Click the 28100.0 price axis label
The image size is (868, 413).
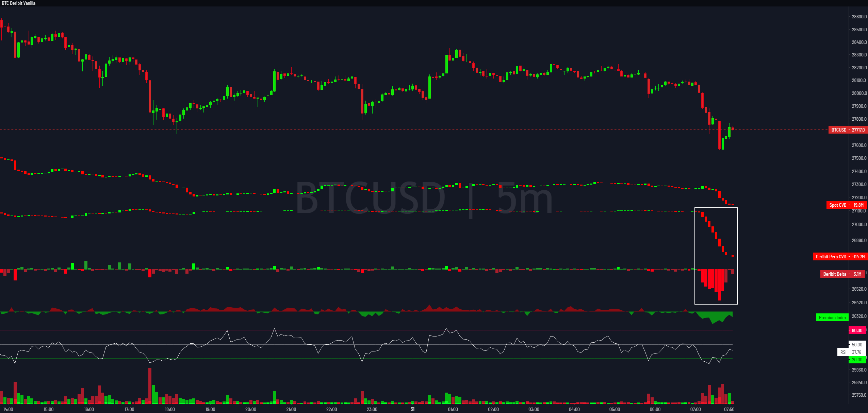tap(859, 80)
